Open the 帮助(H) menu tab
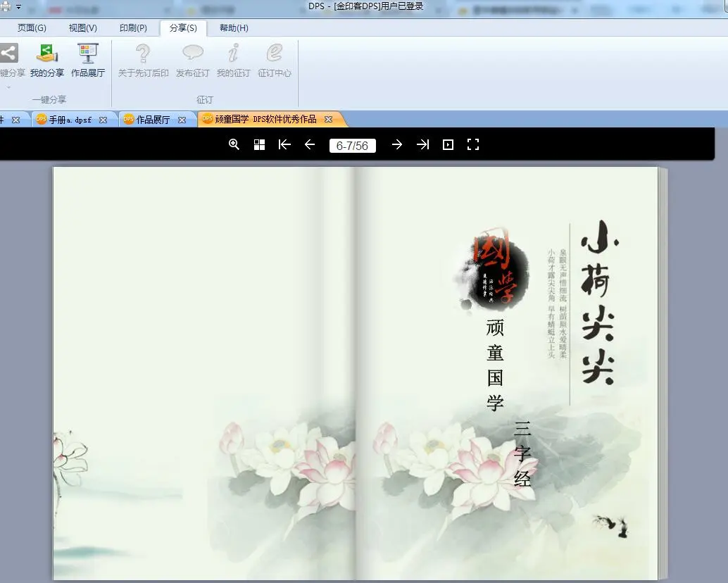Viewport: 728px width, 583px height. (x=234, y=28)
